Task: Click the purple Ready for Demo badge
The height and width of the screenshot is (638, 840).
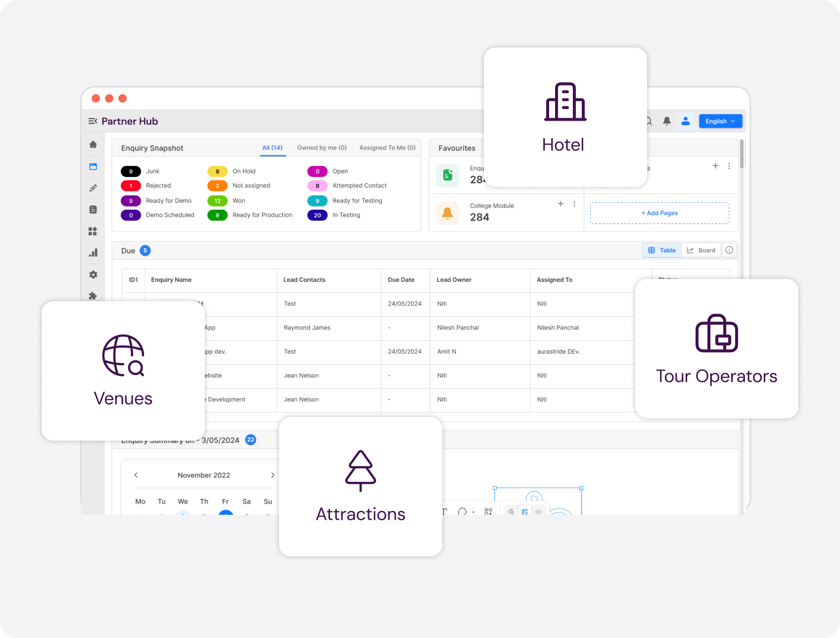Action: coord(131,201)
